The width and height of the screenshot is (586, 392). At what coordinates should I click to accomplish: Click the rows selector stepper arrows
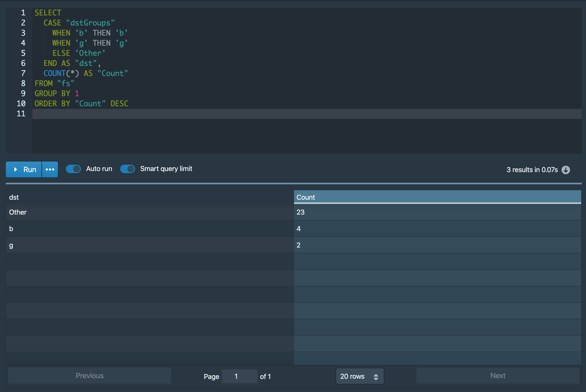376,377
